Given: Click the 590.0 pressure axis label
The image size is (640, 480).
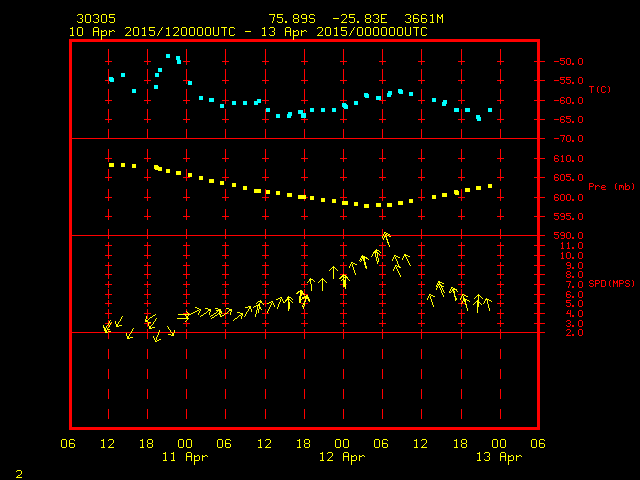Looking at the screenshot, I should click(568, 236).
